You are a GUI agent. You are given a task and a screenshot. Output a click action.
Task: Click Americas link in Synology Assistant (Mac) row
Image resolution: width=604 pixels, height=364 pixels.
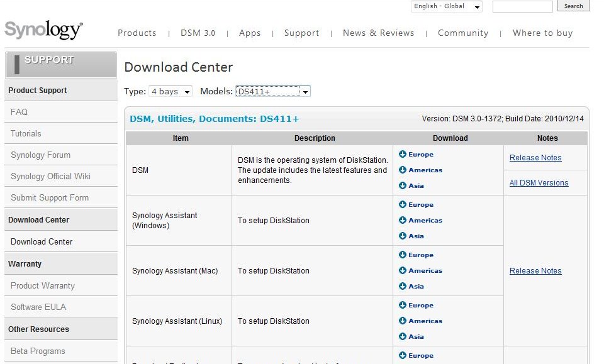(x=425, y=270)
